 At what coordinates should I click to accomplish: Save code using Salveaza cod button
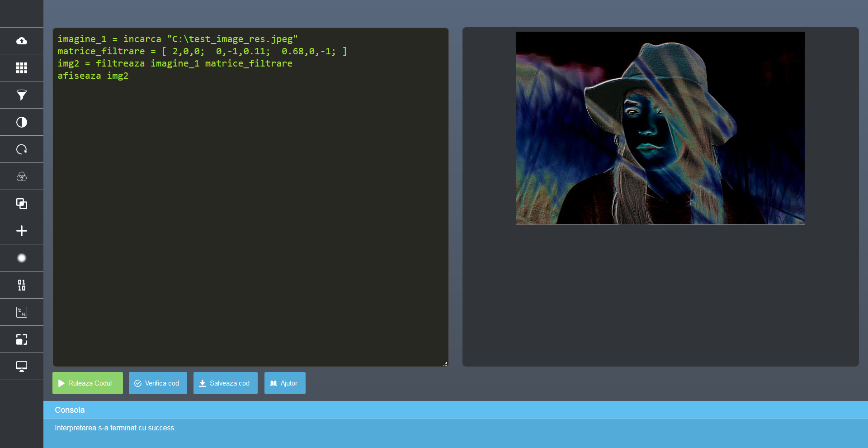tap(226, 383)
